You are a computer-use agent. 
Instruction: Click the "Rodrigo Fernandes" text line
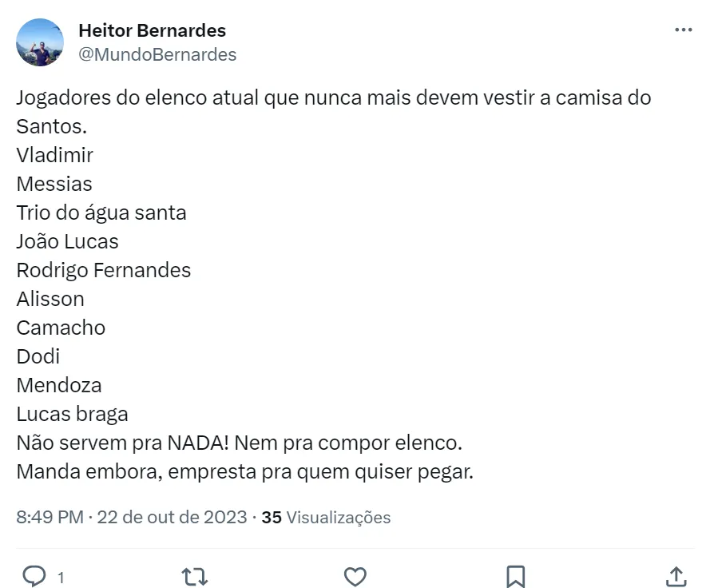click(x=104, y=270)
